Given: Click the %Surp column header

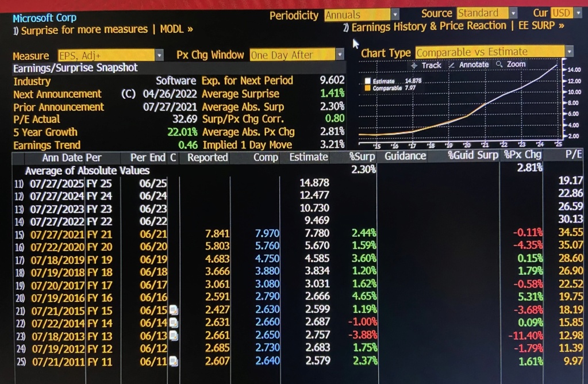Looking at the screenshot, I should (362, 157).
